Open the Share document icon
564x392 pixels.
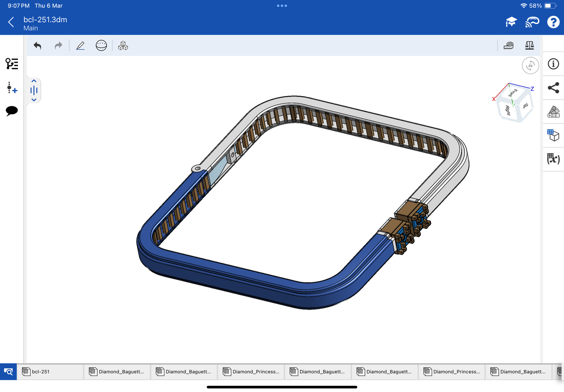pos(553,88)
